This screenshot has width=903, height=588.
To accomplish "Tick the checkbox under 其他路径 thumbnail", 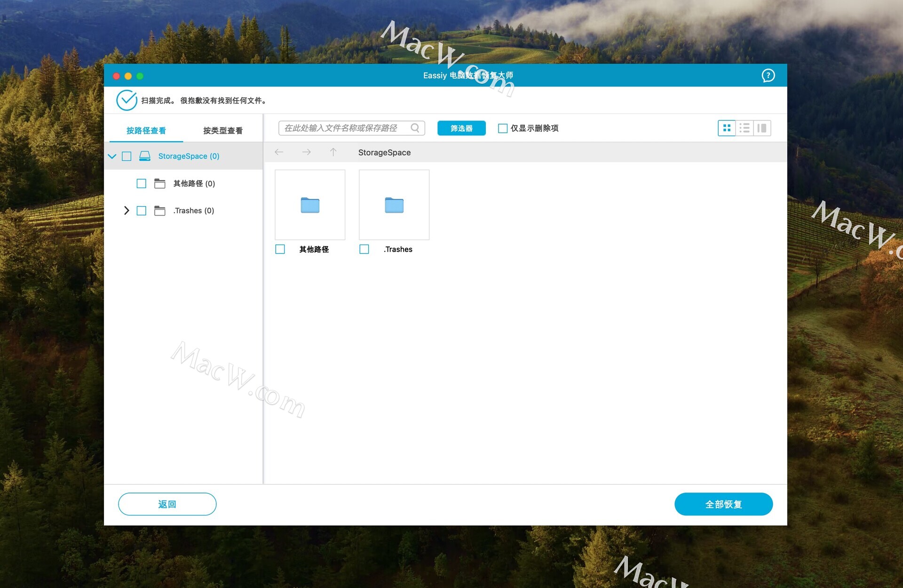I will pyautogui.click(x=280, y=249).
